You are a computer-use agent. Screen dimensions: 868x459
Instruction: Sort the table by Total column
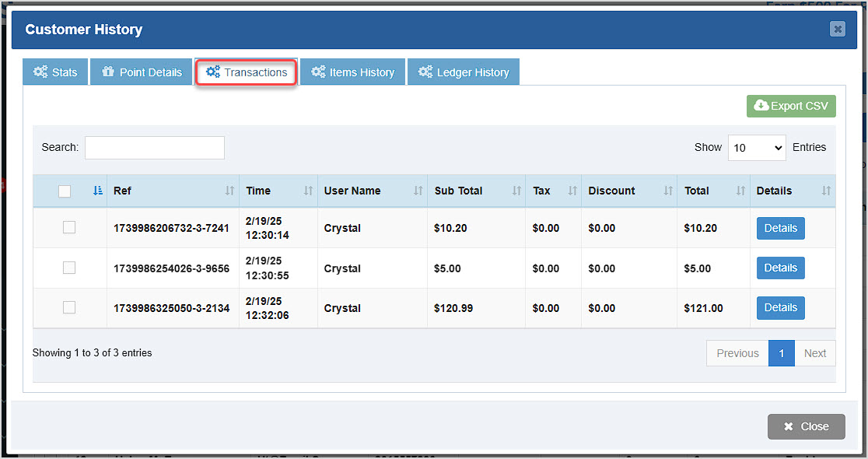click(697, 191)
